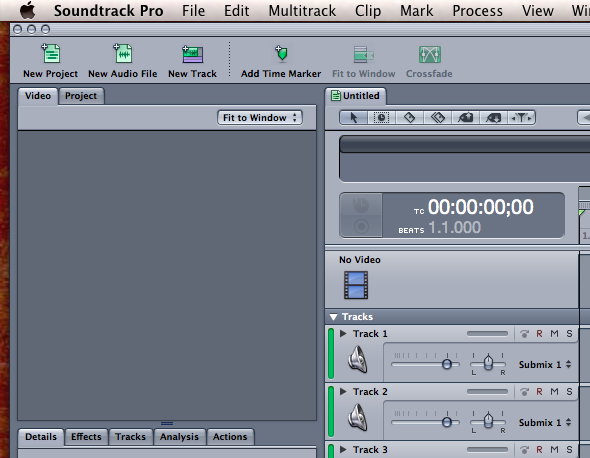Click the Track 1 speaker icon

click(x=357, y=360)
